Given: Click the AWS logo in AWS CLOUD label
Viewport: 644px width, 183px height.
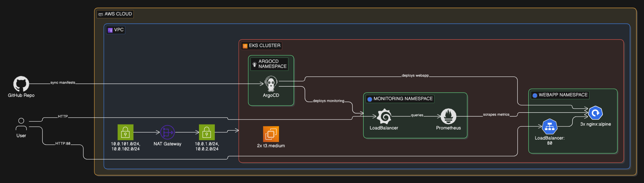Looking at the screenshot, I should click(x=100, y=14).
